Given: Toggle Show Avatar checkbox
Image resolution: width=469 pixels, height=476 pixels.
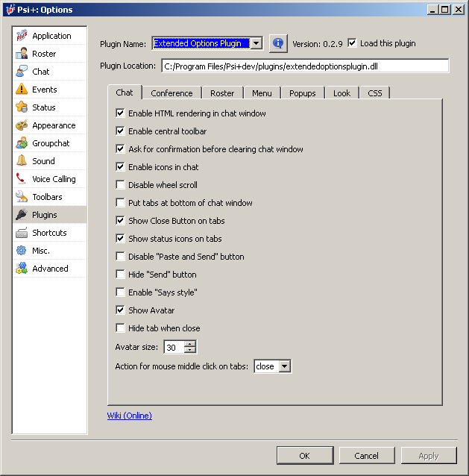Looking at the screenshot, I should (x=121, y=310).
